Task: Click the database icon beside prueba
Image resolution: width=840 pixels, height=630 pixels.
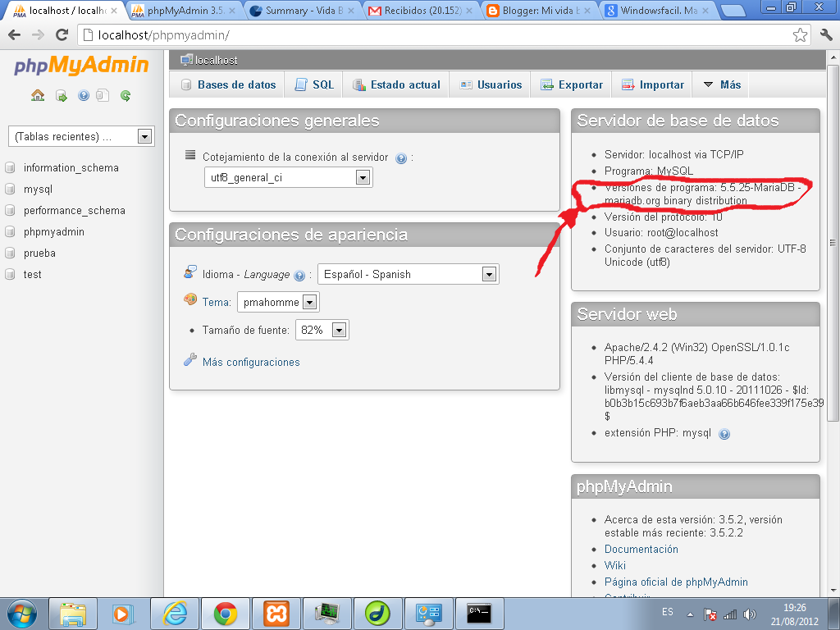Action: 10,253
